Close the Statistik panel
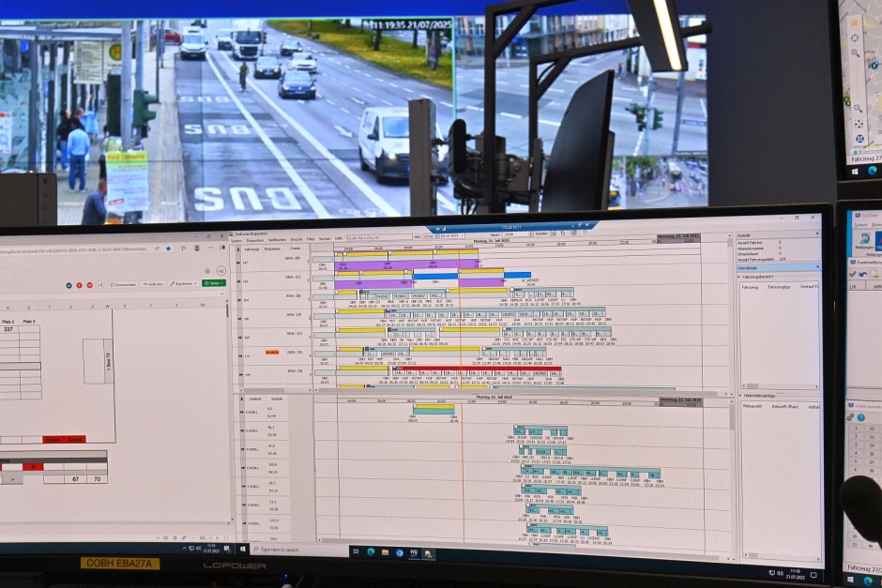The width and height of the screenshot is (882, 588). click(x=817, y=234)
